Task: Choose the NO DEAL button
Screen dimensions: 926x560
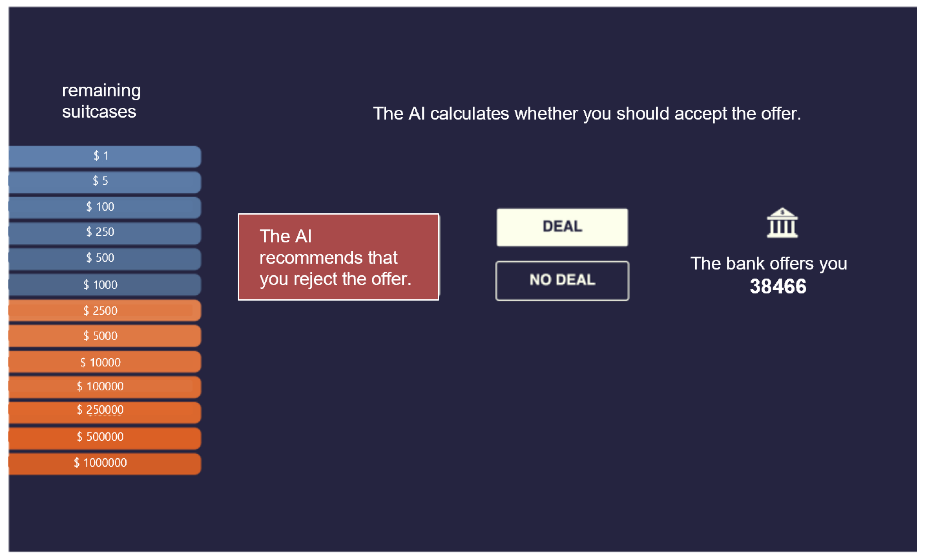Action: pyautogui.click(x=562, y=280)
